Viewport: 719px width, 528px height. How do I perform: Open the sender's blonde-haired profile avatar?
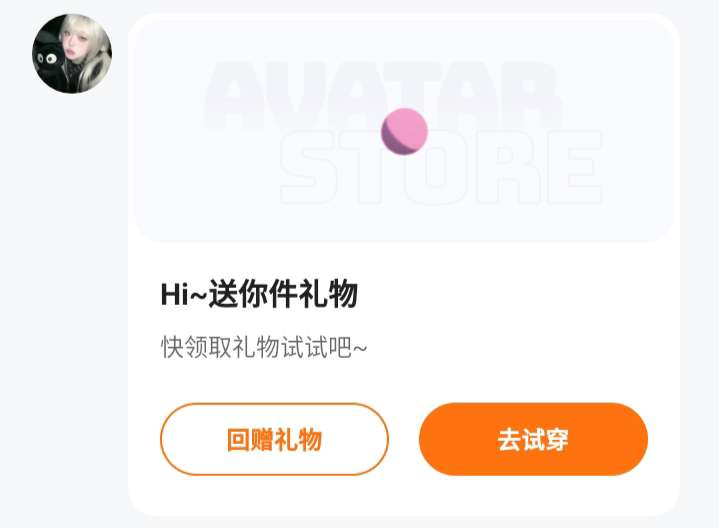coord(72,54)
